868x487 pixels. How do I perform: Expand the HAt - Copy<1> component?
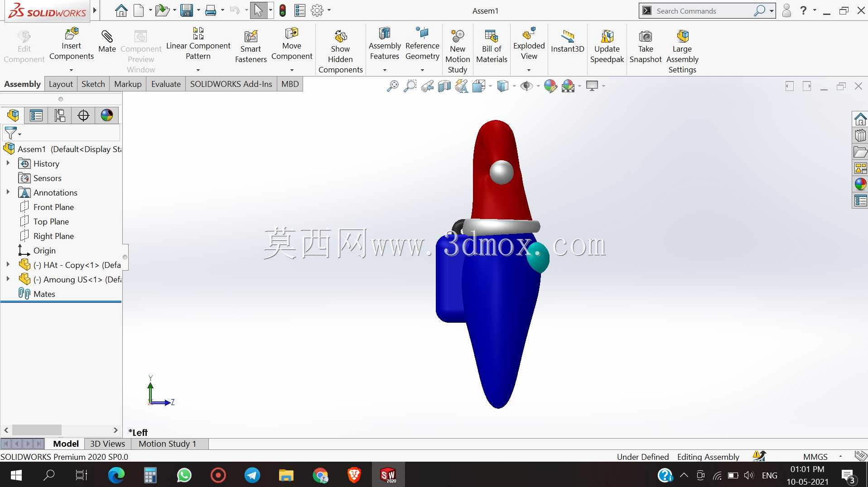click(8, 264)
